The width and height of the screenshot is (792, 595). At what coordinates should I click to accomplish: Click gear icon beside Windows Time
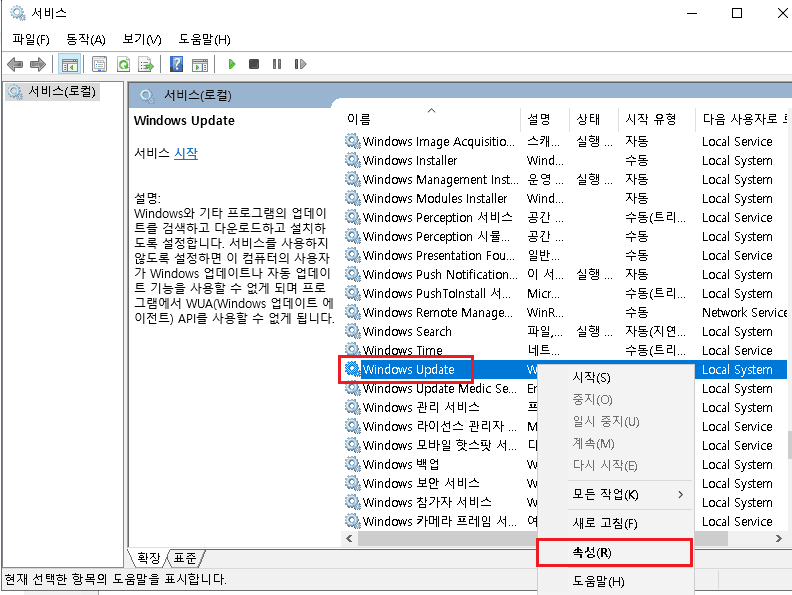(353, 350)
